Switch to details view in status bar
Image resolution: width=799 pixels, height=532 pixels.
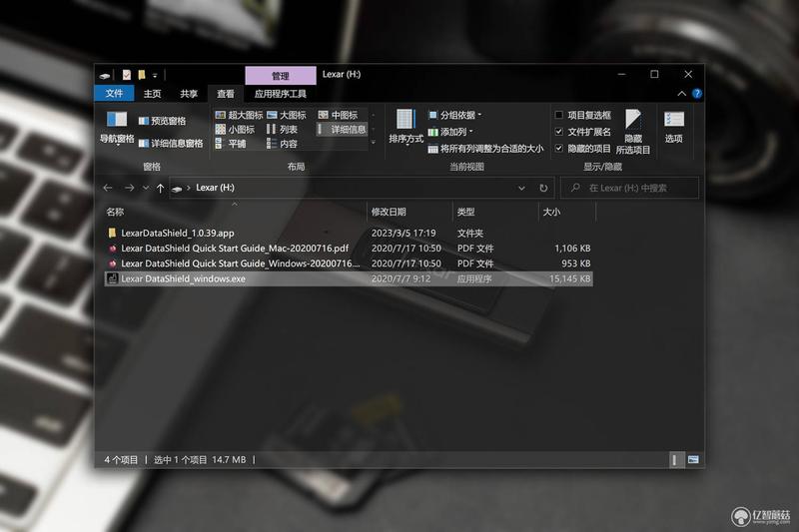tap(675, 460)
